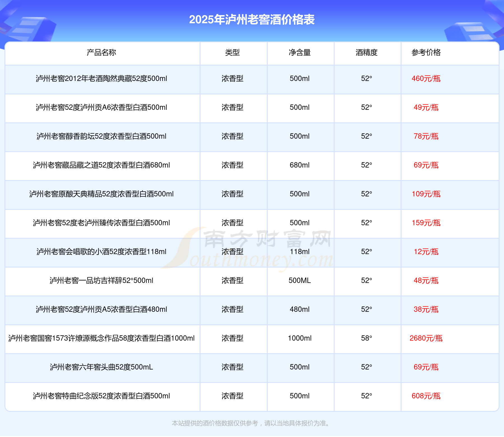This screenshot has width=504, height=437.
Task: Click 69元/瓶 in the 六年窖头曲 row
Action: pyautogui.click(x=426, y=367)
